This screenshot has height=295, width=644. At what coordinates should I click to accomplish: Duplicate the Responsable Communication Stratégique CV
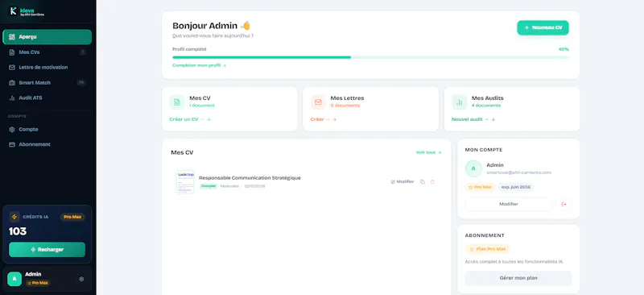pos(422,181)
